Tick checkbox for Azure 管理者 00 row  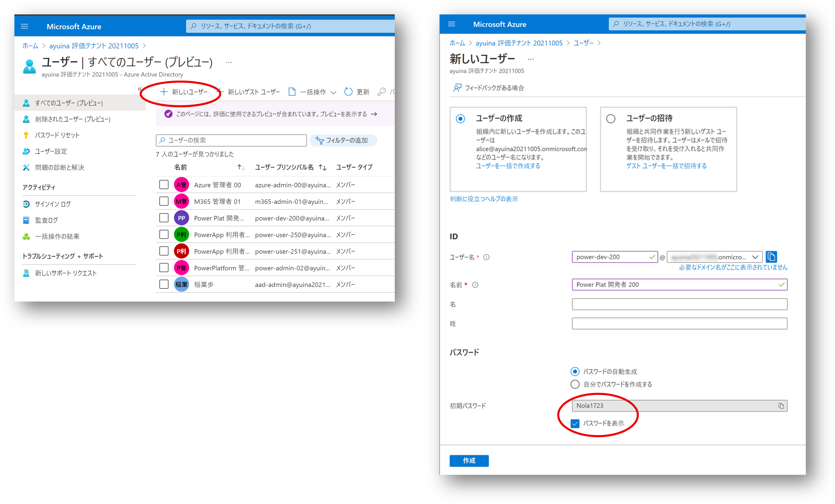pyautogui.click(x=164, y=185)
